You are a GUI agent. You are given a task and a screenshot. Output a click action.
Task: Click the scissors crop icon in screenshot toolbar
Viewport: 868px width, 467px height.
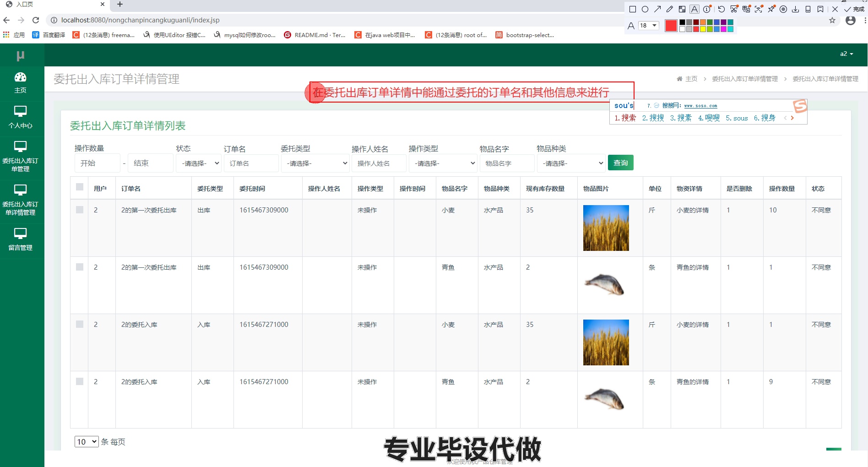(x=734, y=9)
